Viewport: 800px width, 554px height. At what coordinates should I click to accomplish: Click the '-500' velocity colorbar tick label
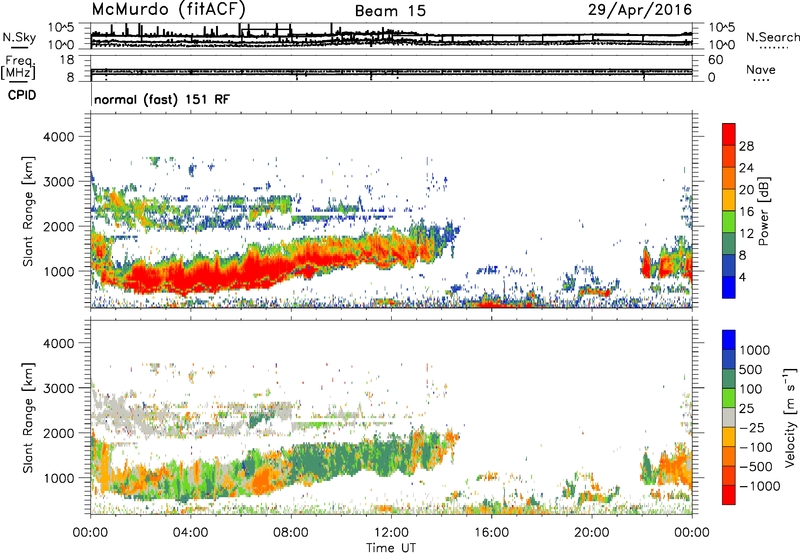[755, 466]
